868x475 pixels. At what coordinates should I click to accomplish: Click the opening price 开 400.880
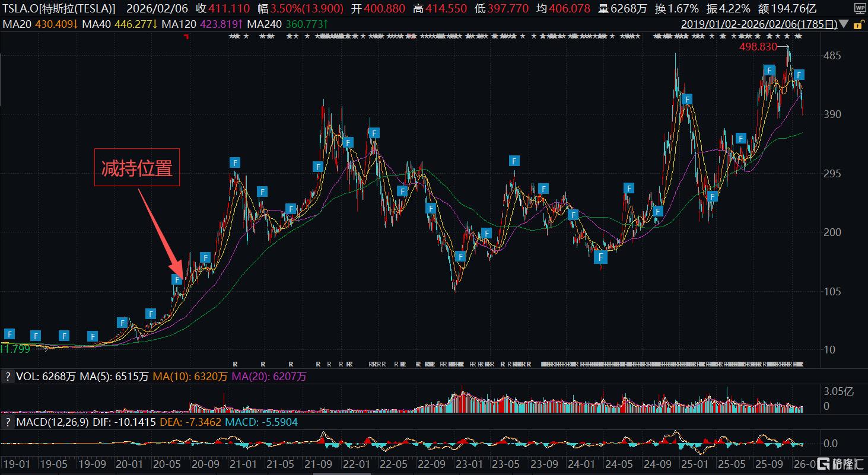378,9
